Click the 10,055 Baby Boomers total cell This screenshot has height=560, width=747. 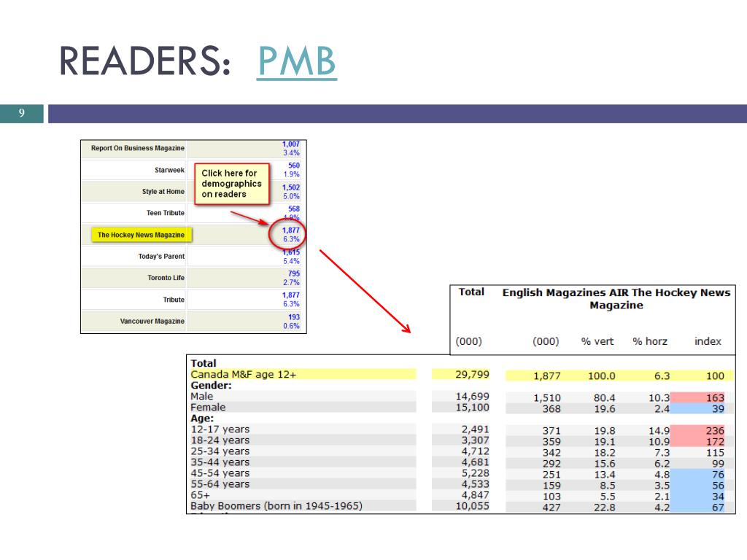click(472, 506)
